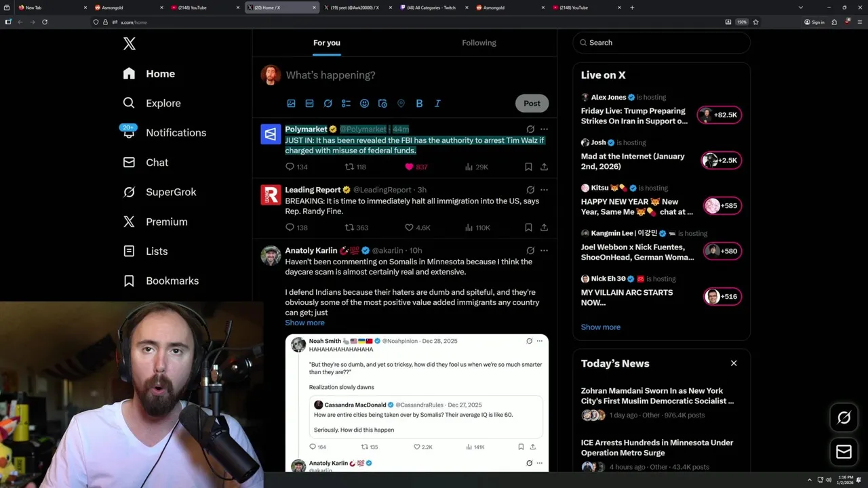
Task: Tag a location in composer
Action: click(x=401, y=104)
